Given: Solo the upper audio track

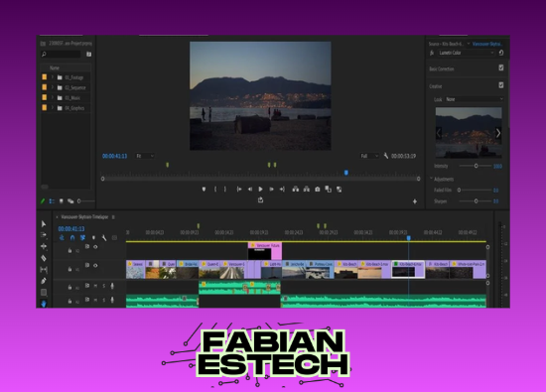Looking at the screenshot, I should pos(104,286).
